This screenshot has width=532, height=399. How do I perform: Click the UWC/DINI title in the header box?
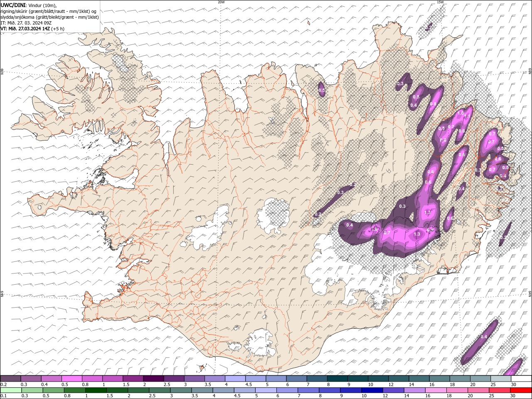click(x=12, y=5)
